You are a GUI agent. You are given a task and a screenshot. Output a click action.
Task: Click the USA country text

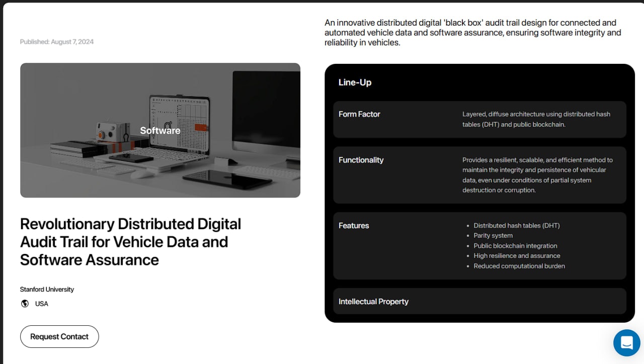coord(42,304)
